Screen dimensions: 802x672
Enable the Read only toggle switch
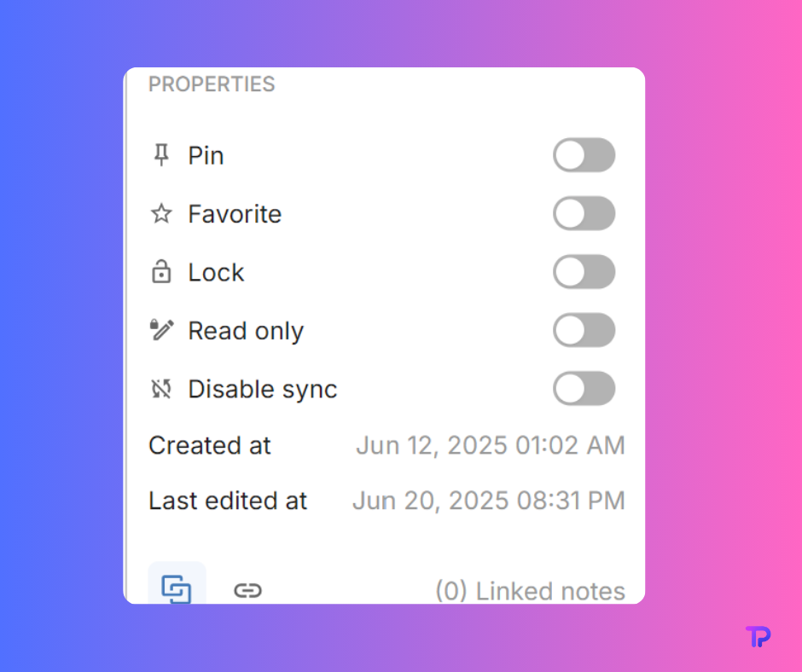[584, 330]
